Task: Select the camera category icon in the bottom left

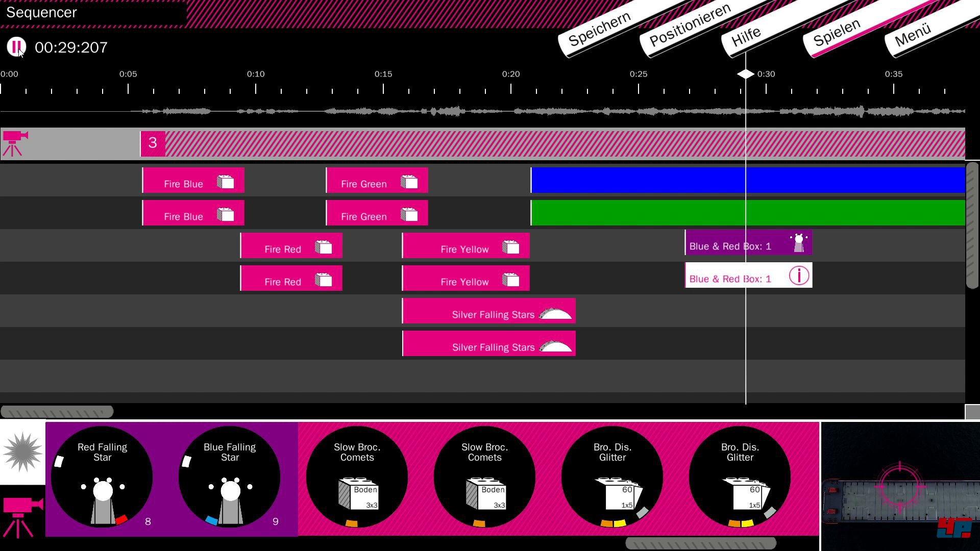Action: 22,516
